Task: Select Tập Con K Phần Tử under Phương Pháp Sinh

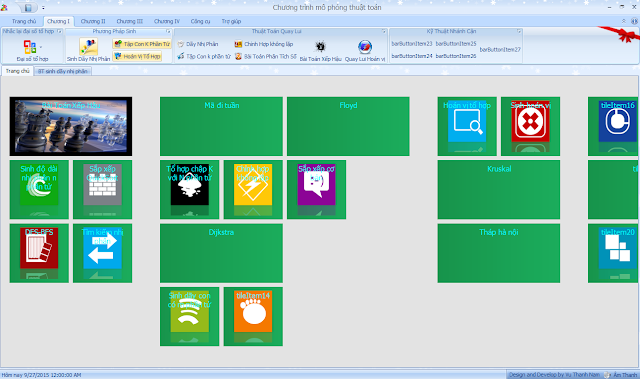Action: tap(142, 44)
